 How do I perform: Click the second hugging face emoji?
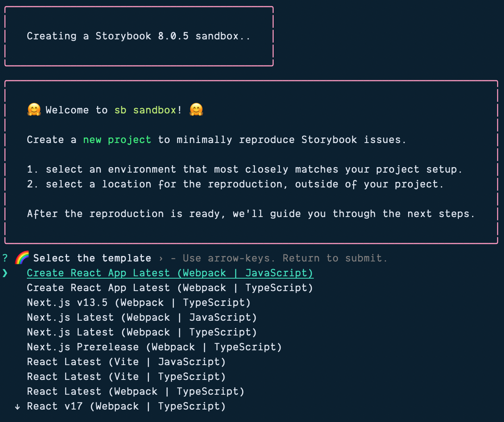[196, 109]
